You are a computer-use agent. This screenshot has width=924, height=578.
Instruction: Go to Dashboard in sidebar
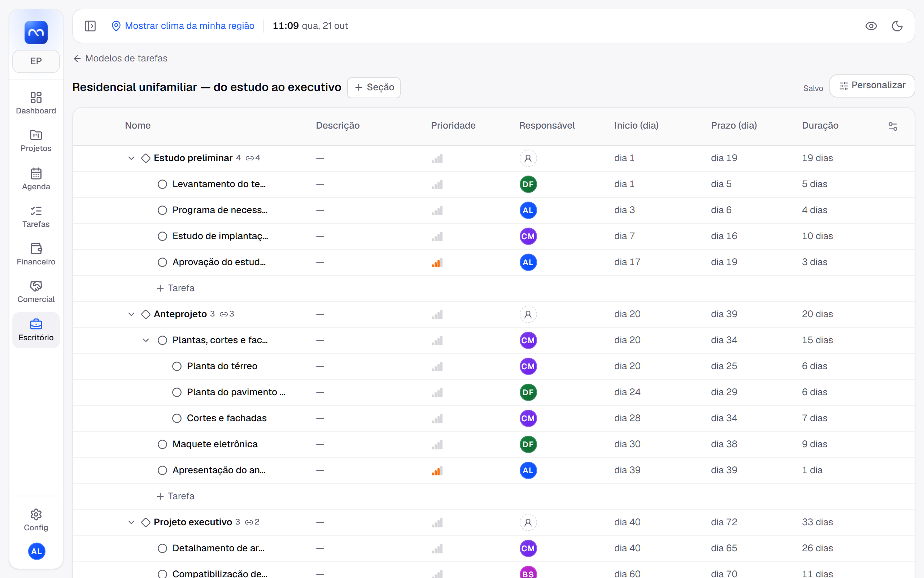tap(36, 103)
